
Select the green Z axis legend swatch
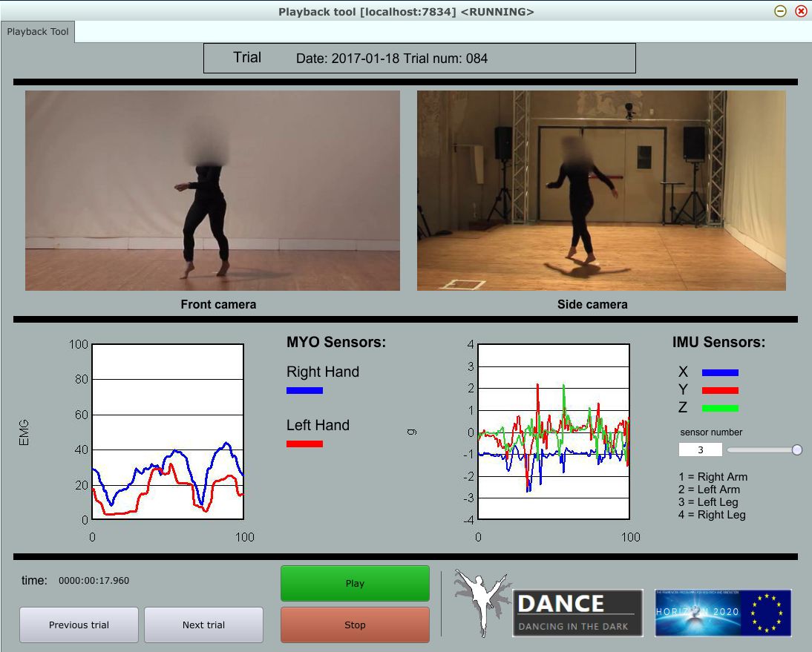718,407
